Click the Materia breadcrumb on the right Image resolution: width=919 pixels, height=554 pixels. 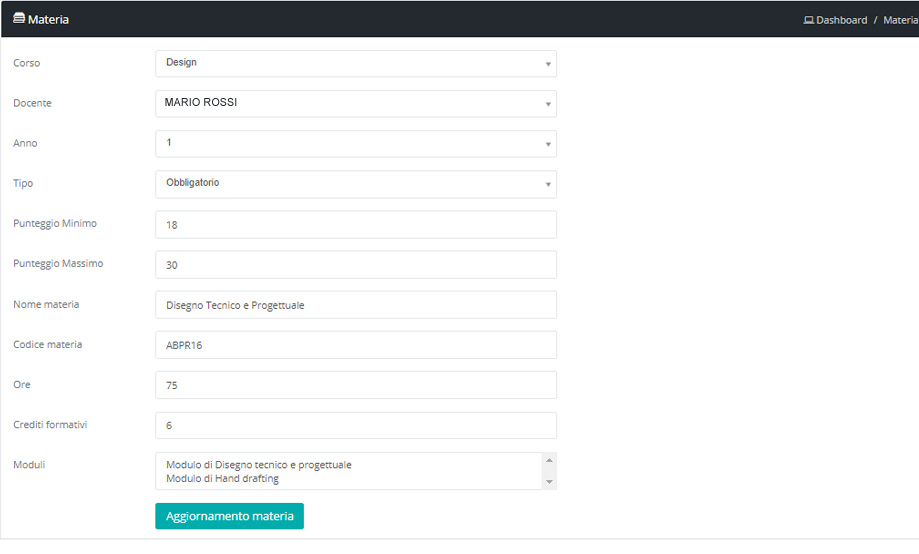(x=900, y=20)
